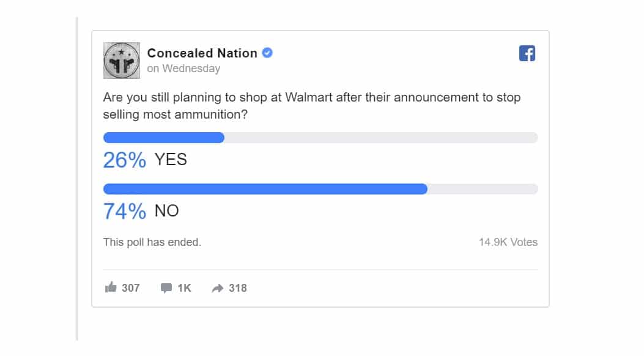Click the blue verified badge
The width and height of the screenshot is (644, 356).
point(267,53)
